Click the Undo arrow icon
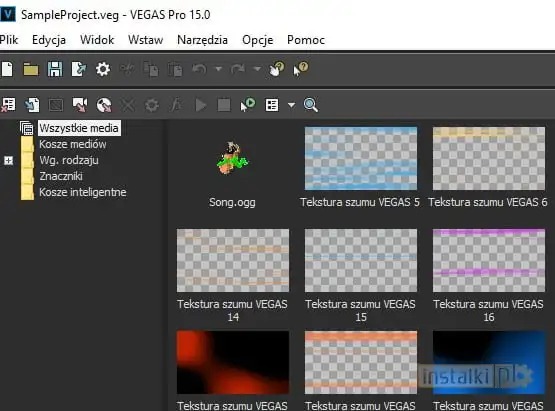The height and width of the screenshot is (411, 555). 199,69
